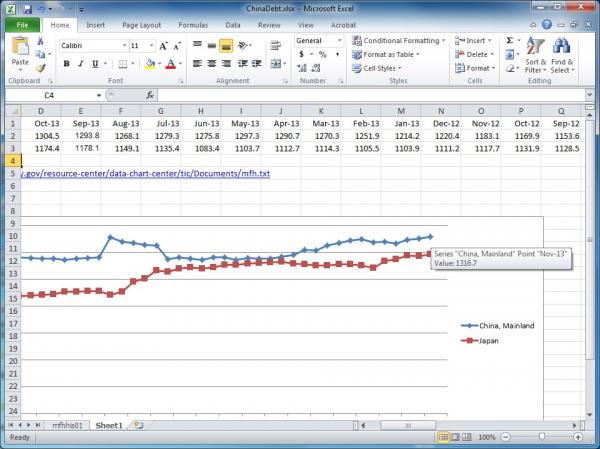Screen dimensions: 600x449
Task: Toggle Underline formatting
Action: pyautogui.click(x=96, y=64)
